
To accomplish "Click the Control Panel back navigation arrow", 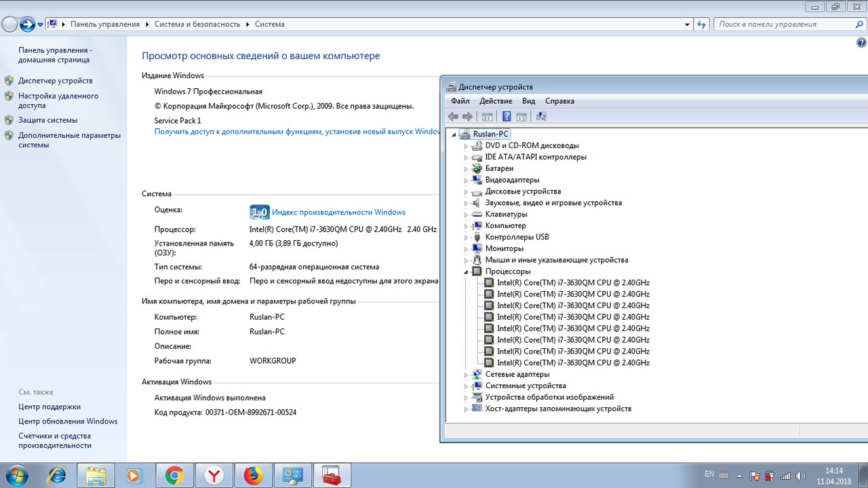I will pyautogui.click(x=9, y=24).
